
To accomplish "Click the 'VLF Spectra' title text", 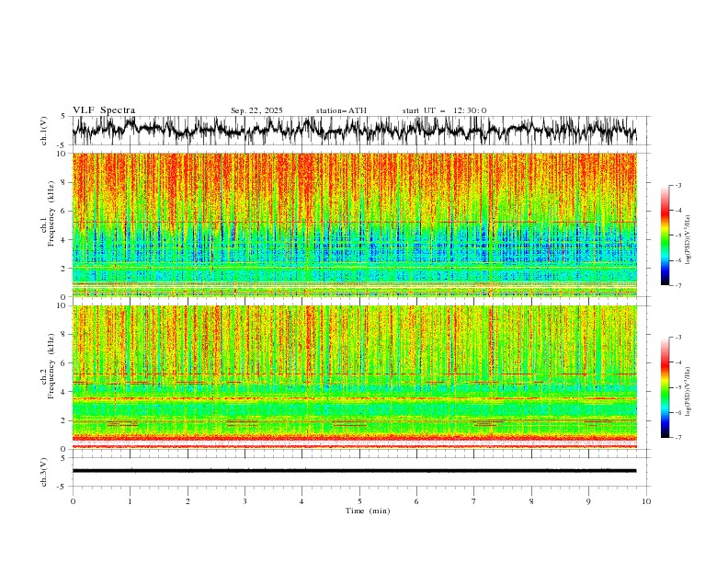I will pyautogui.click(x=104, y=110).
